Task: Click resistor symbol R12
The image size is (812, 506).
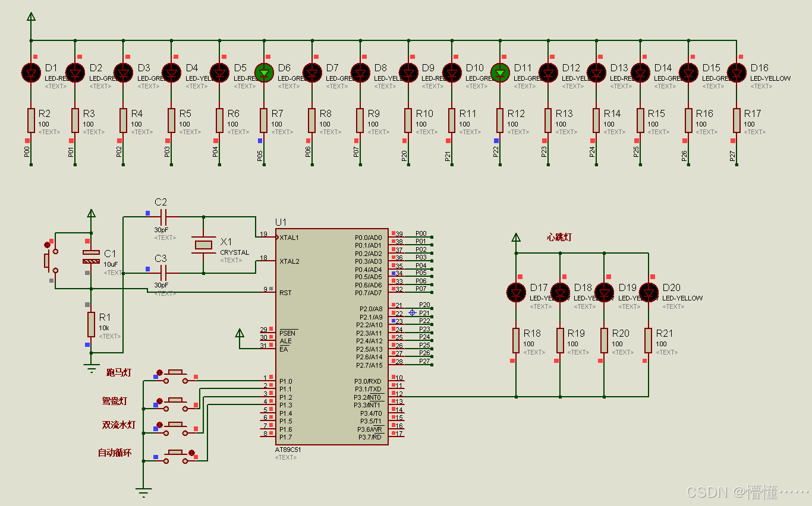Action: (500, 120)
